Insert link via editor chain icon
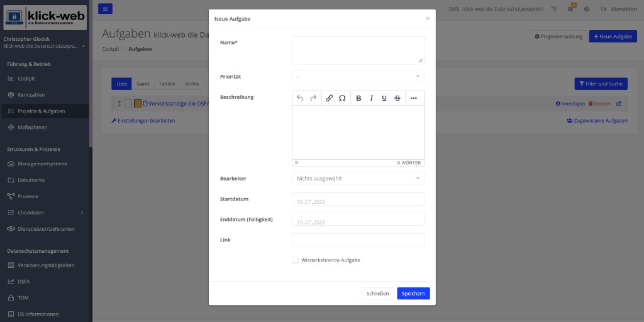644x322 pixels. click(329, 98)
